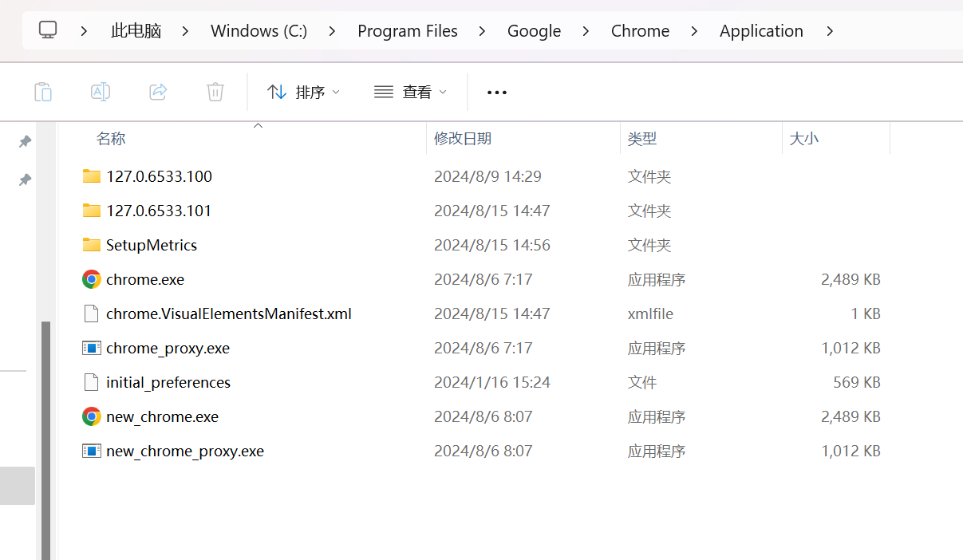This screenshot has width=963, height=560.
Task: Select the file name initial_preferences
Action: pos(168,383)
